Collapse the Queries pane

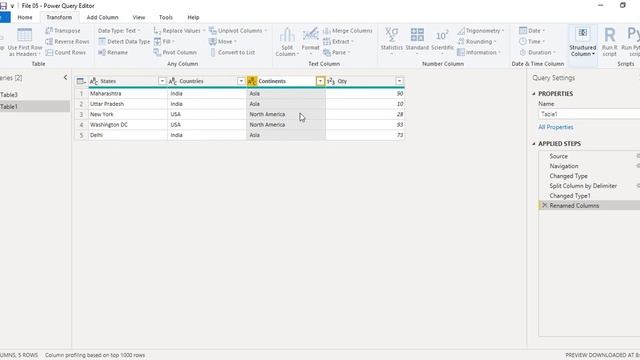click(65, 78)
